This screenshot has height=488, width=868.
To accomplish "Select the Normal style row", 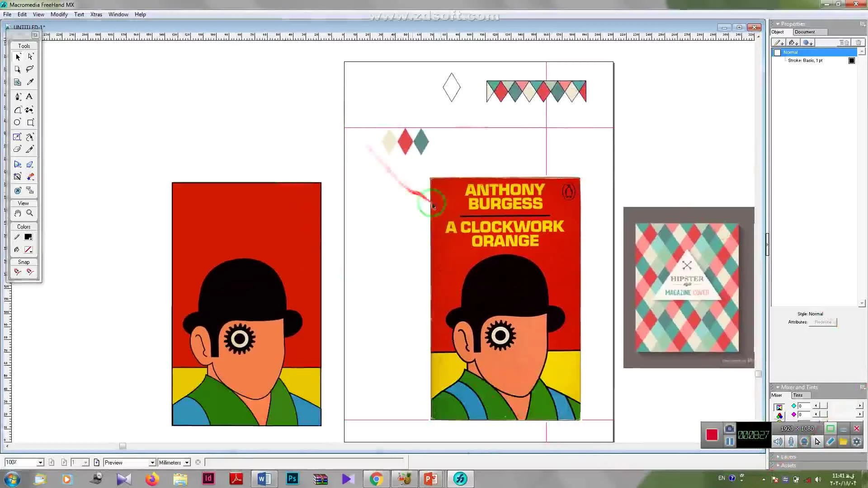I will [814, 52].
